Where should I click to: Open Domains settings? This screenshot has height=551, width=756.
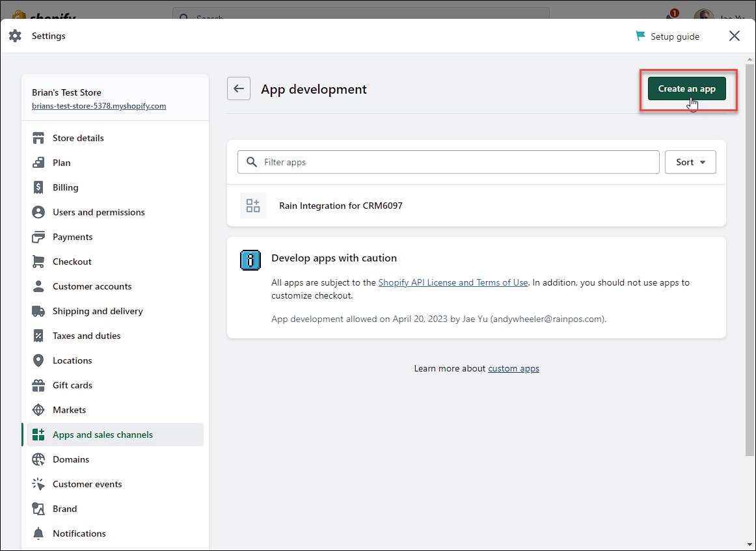(x=115, y=459)
